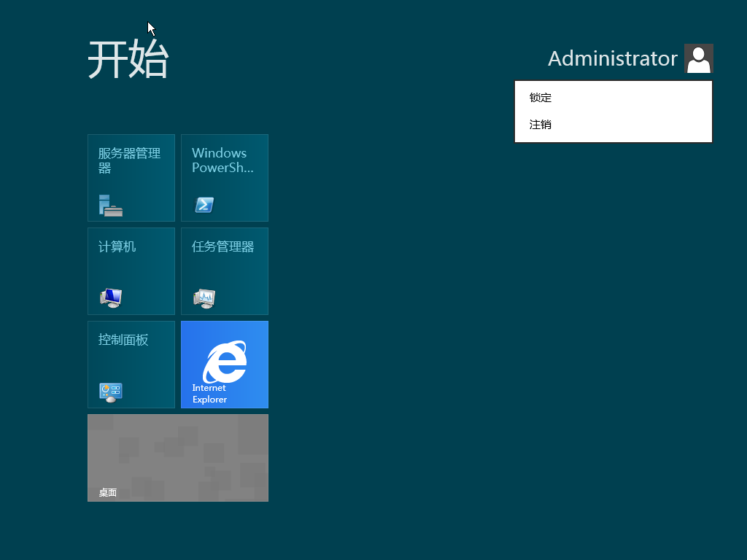Open the 任务管理器 tile
Viewport: 747px width, 560px height.
pyautogui.click(x=225, y=271)
